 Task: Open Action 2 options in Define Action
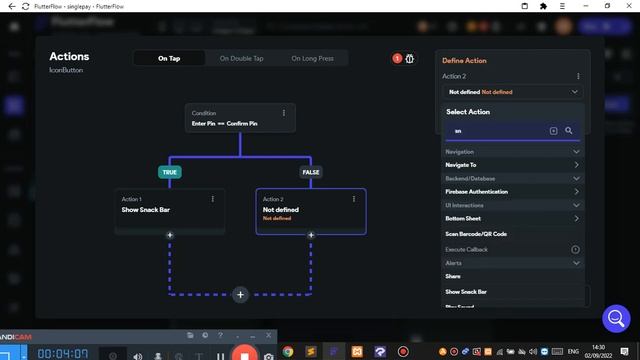click(x=578, y=76)
